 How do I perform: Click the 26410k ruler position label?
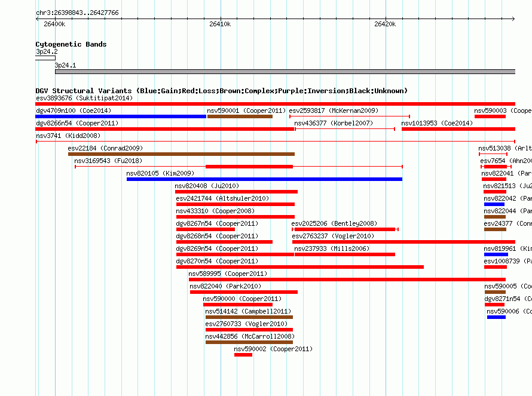click(220, 24)
